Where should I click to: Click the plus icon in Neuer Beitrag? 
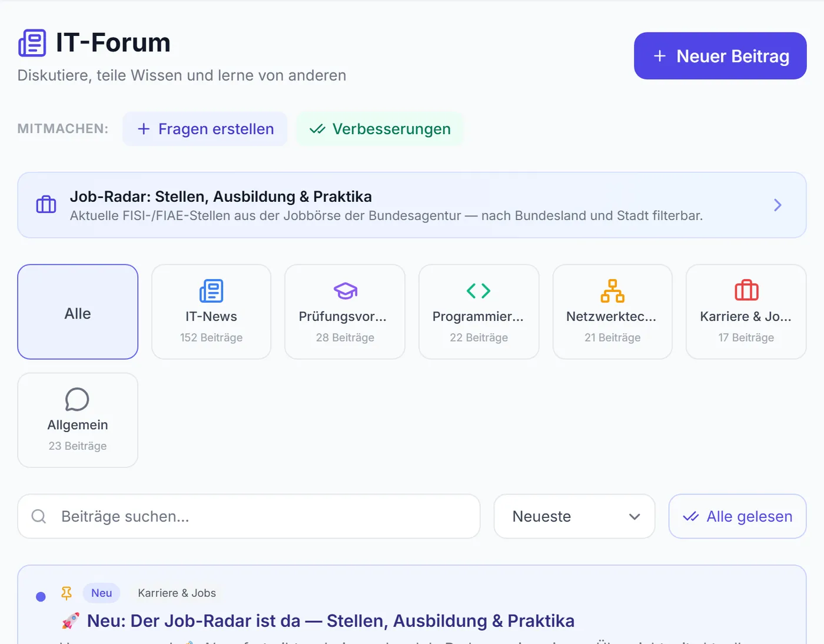660,56
